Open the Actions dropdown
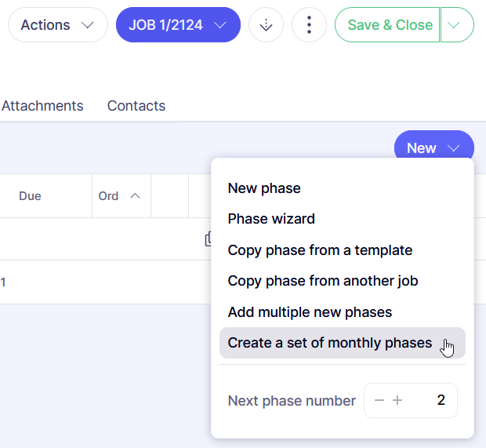 click(x=57, y=25)
